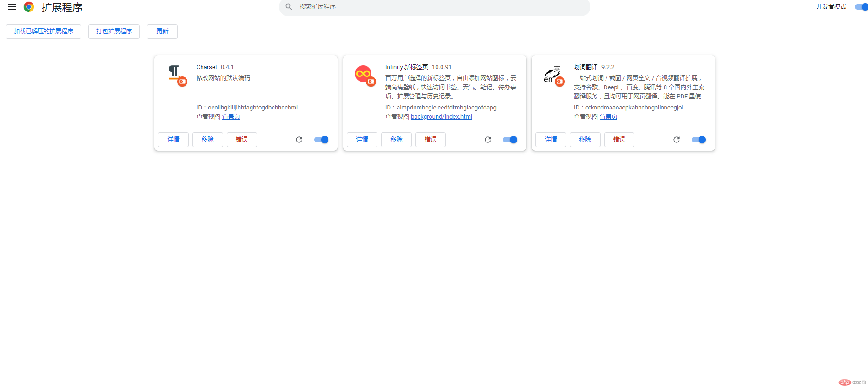Click 移除 for 划词翻译
The width and height of the screenshot is (868, 387).
click(x=585, y=140)
